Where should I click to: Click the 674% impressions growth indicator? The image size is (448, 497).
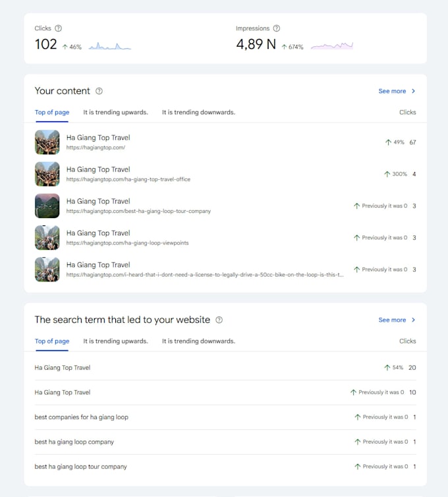[293, 47]
